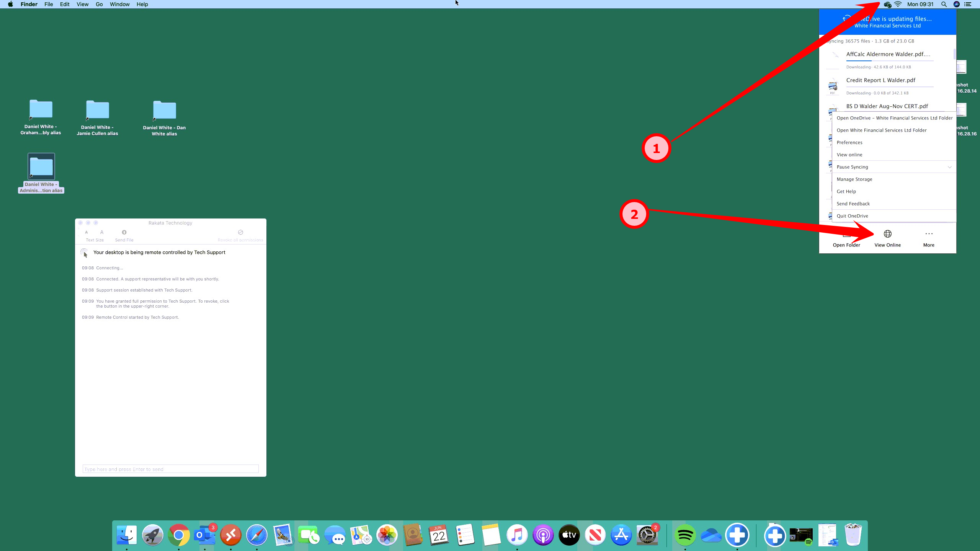Click the Spotlight search magnifier icon
Screen dimensions: 980x551
coord(944,5)
